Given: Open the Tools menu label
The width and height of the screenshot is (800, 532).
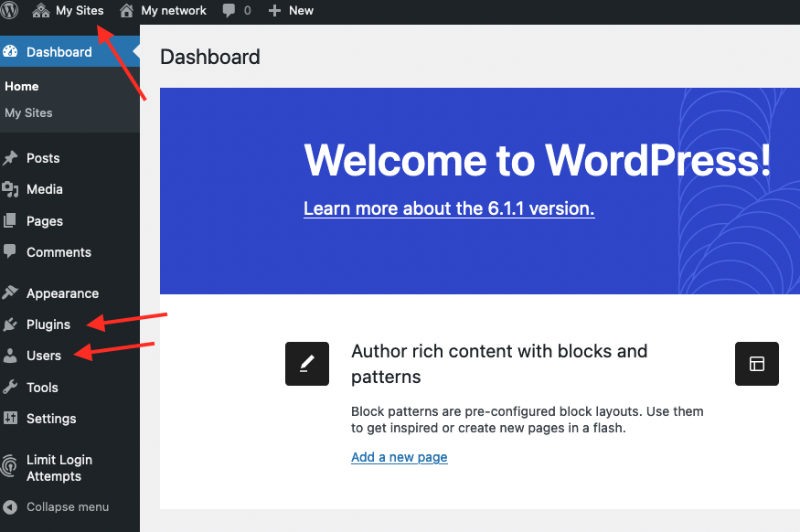Looking at the screenshot, I should (42, 388).
